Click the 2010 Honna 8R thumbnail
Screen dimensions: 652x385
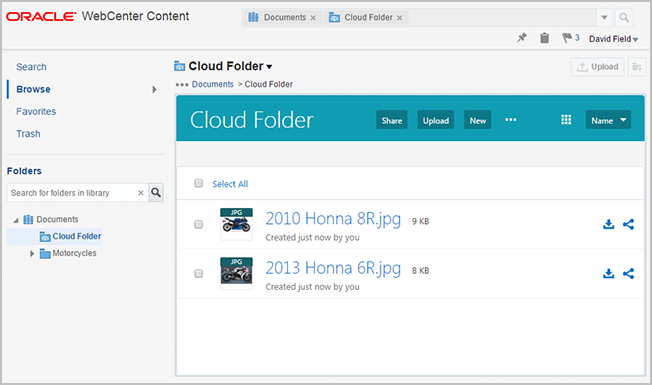pos(236,224)
